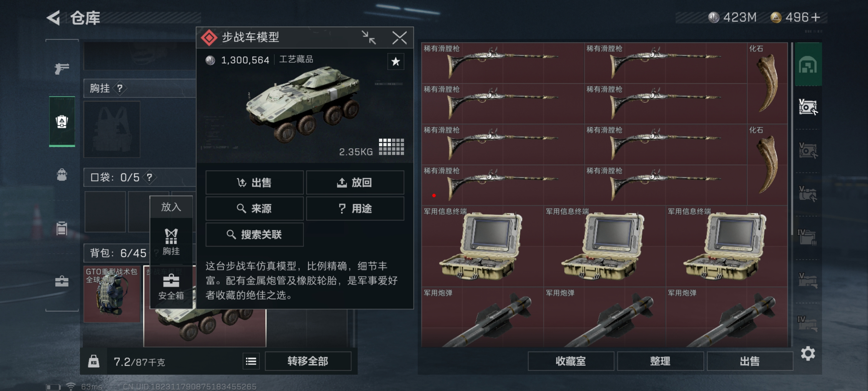Click 转移全部 transfer all
The image size is (868, 391).
click(308, 361)
